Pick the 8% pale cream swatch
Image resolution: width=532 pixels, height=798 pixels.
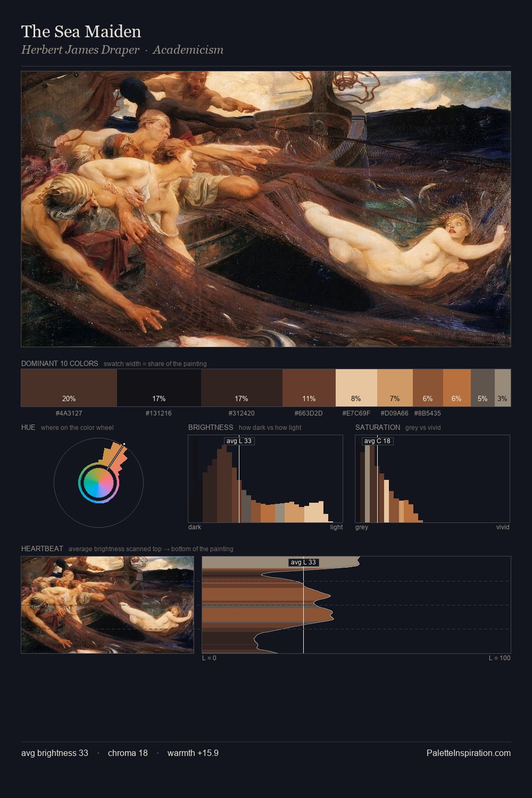356,388
